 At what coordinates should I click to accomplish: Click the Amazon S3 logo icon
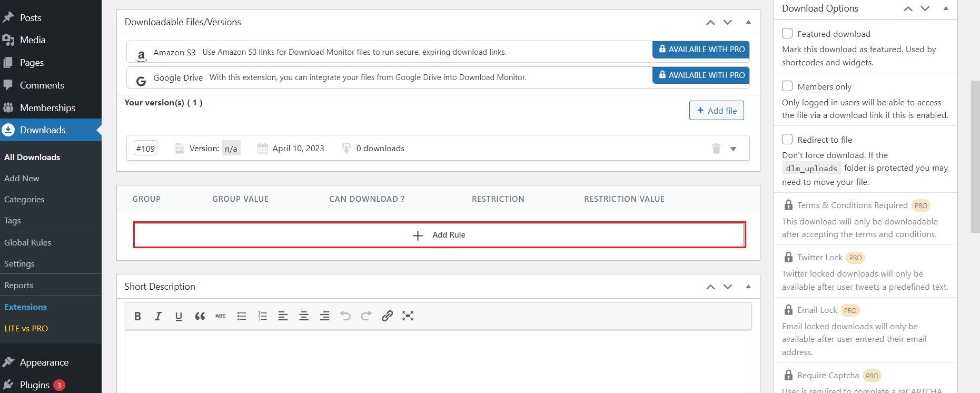(x=141, y=55)
